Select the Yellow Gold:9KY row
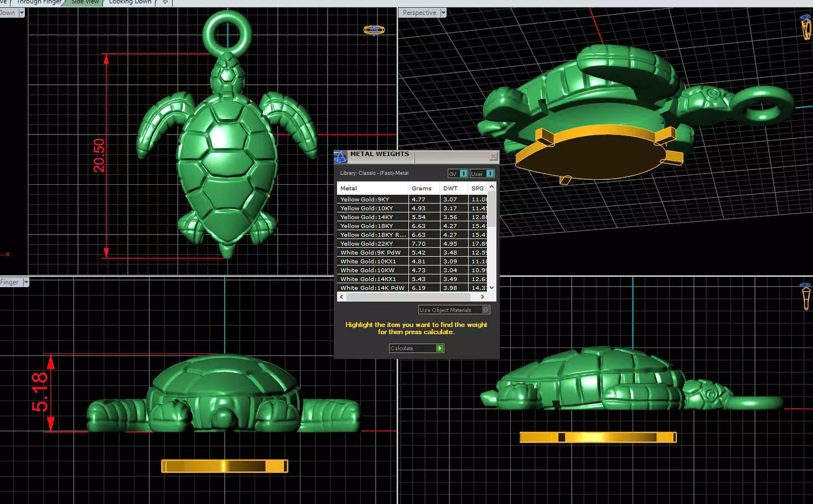The height and width of the screenshot is (504, 813). click(412, 199)
